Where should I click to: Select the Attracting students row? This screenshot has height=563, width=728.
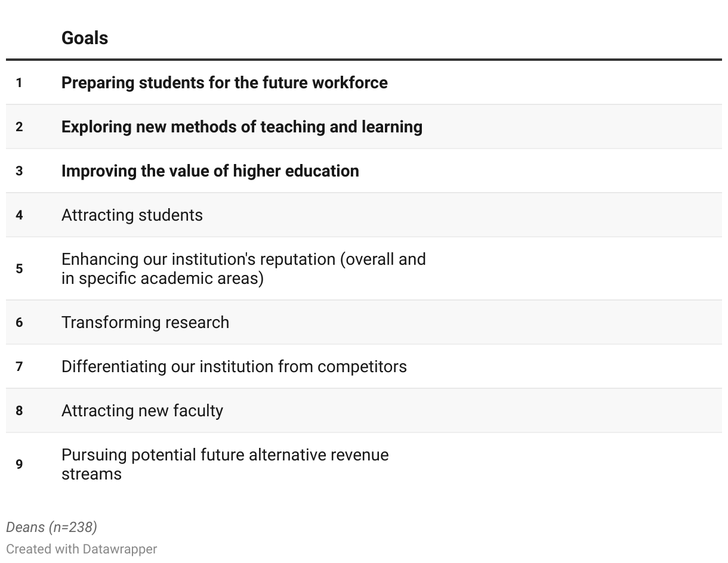(364, 215)
